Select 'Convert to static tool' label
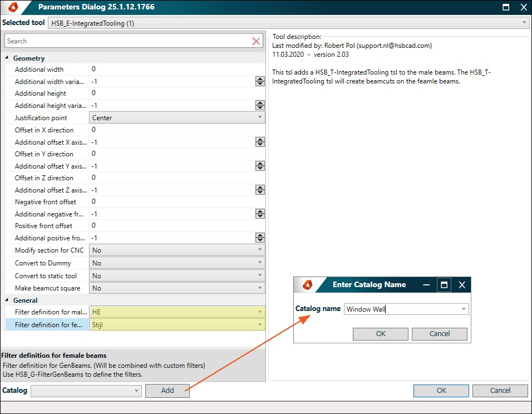Viewport: 532px width, 414px height. click(x=46, y=276)
